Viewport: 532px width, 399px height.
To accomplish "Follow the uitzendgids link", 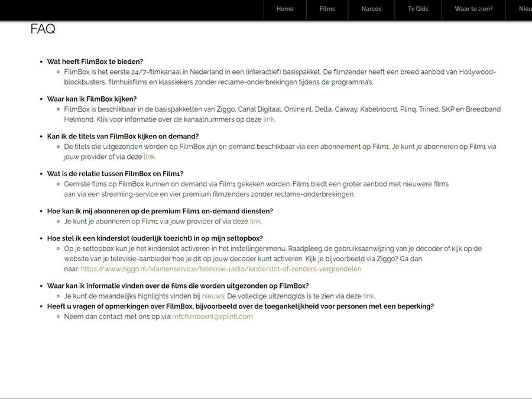I will (368, 296).
